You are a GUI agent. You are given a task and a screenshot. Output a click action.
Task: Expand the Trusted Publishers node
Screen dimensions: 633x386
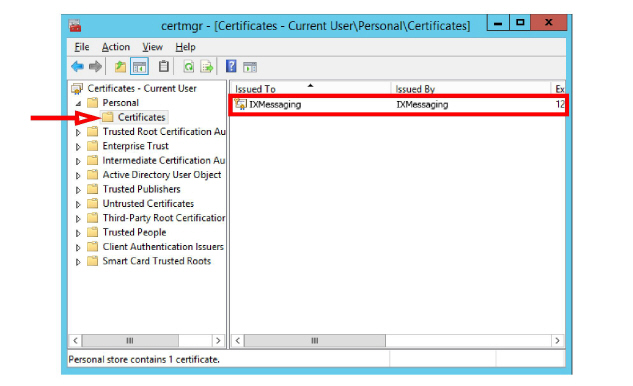pos(78,190)
